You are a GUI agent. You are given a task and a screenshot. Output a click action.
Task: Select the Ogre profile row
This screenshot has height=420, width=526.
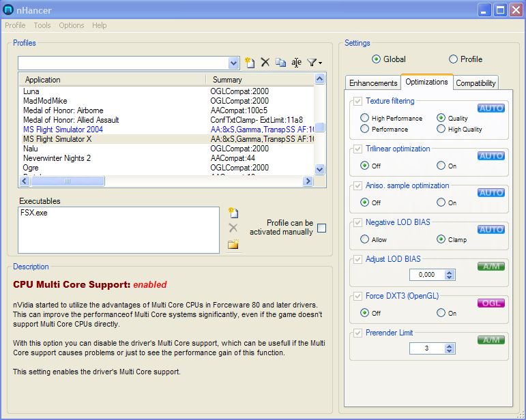coord(167,168)
